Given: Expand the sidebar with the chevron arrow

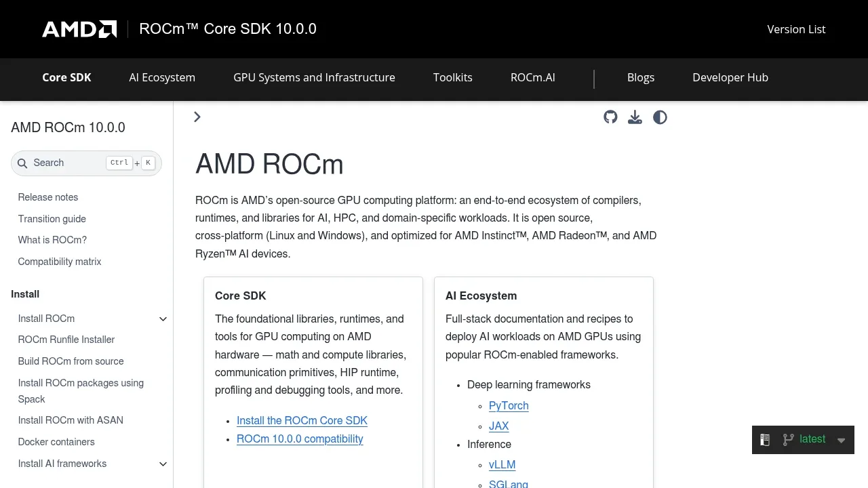Looking at the screenshot, I should (x=197, y=117).
